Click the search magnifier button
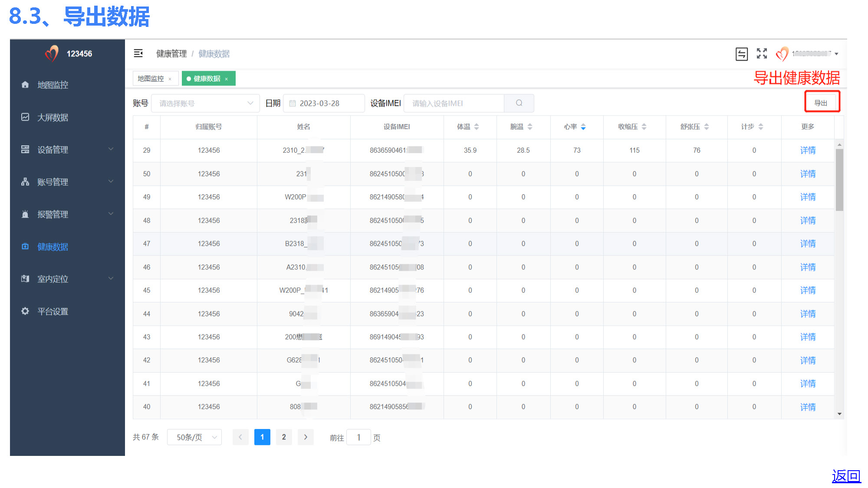 pyautogui.click(x=519, y=103)
